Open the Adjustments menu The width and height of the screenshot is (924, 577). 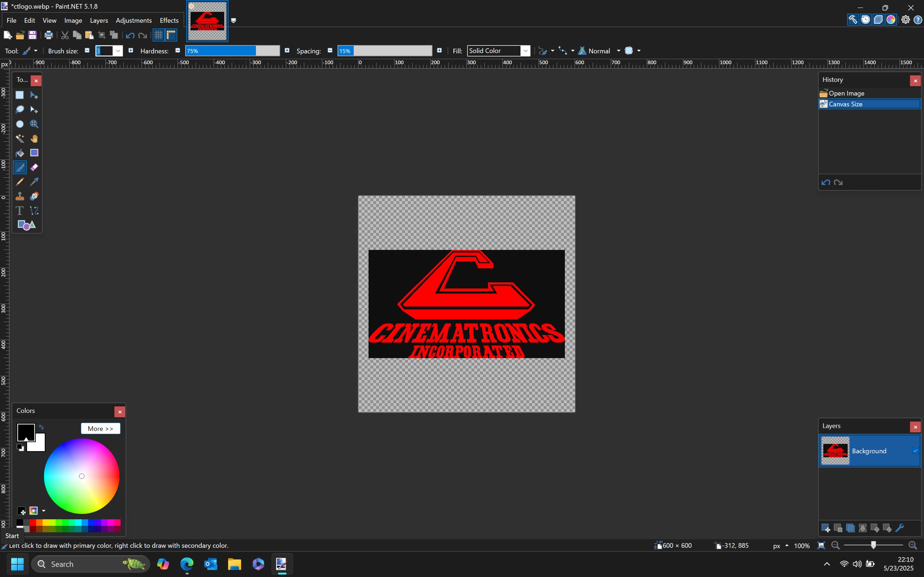tap(134, 21)
